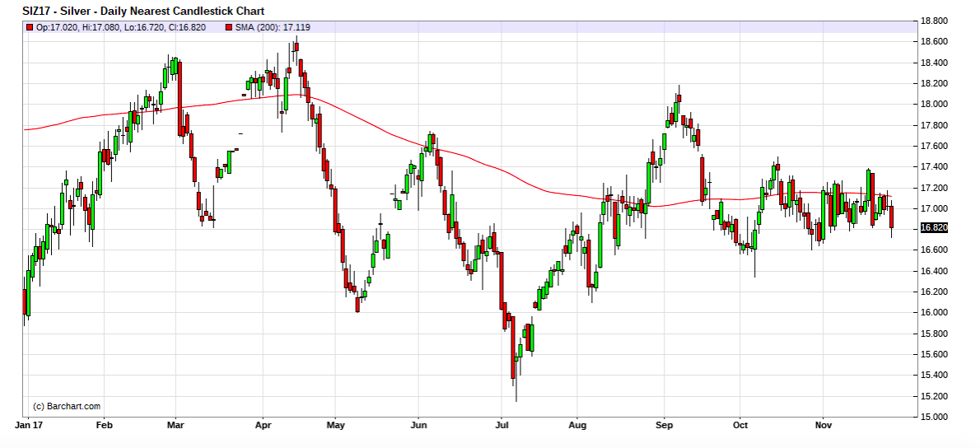Click the 17.800 price axis label
980x448 pixels.
[935, 125]
